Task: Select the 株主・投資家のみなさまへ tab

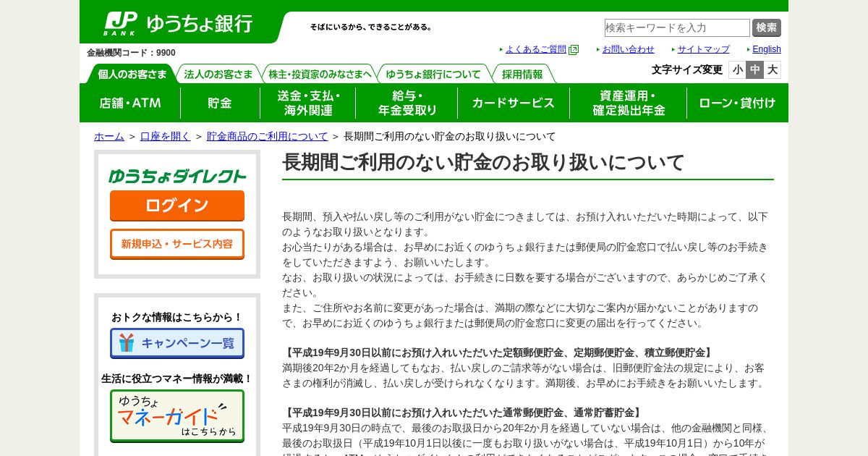Action: click(320, 74)
